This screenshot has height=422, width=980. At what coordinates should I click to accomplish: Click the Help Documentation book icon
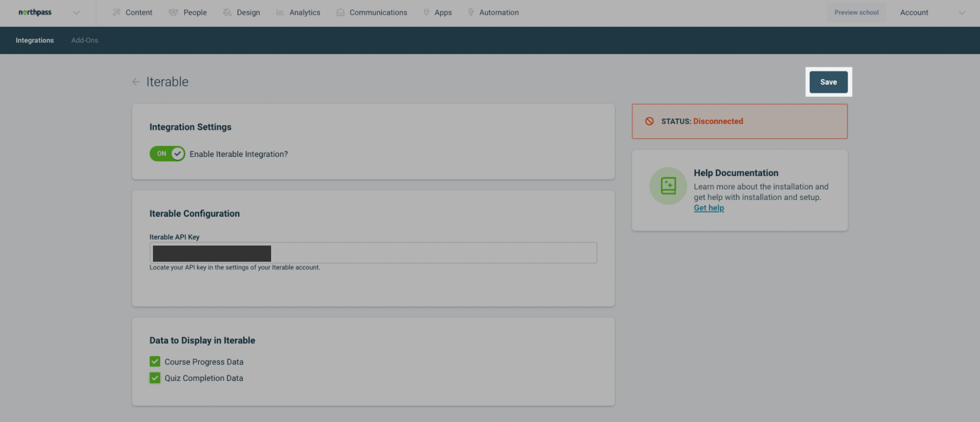[668, 186]
